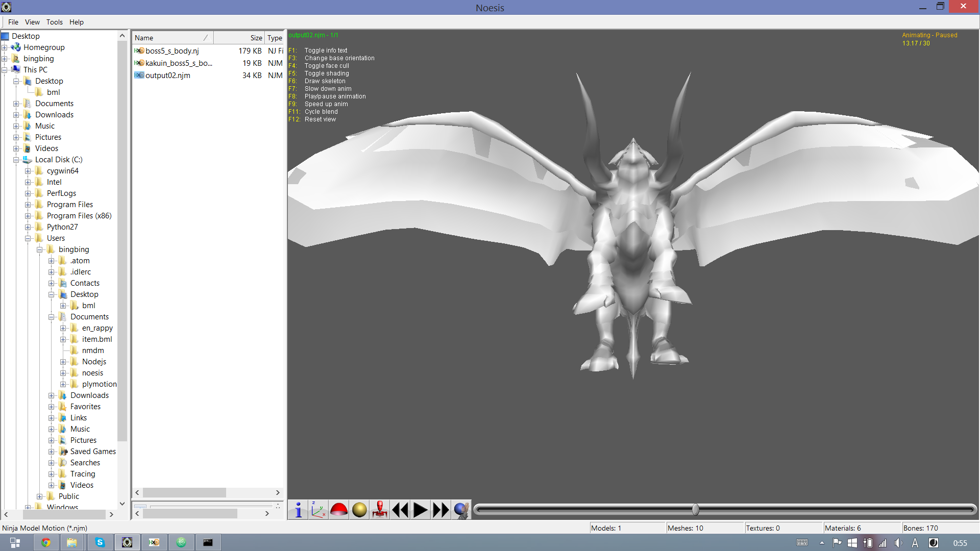
Task: Open Skype from the taskbar
Action: [100, 543]
